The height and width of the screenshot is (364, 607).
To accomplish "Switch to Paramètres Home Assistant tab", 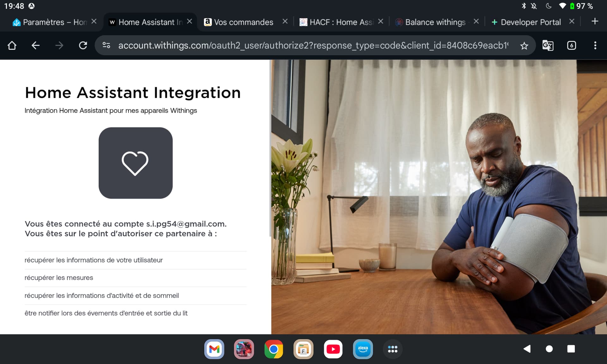I will pyautogui.click(x=51, y=22).
